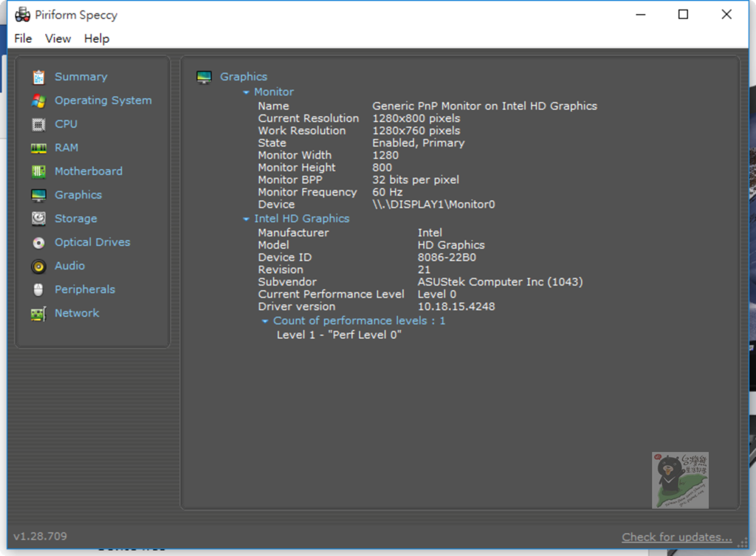The width and height of the screenshot is (756, 556).
Task: Open the View menu
Action: click(x=58, y=38)
